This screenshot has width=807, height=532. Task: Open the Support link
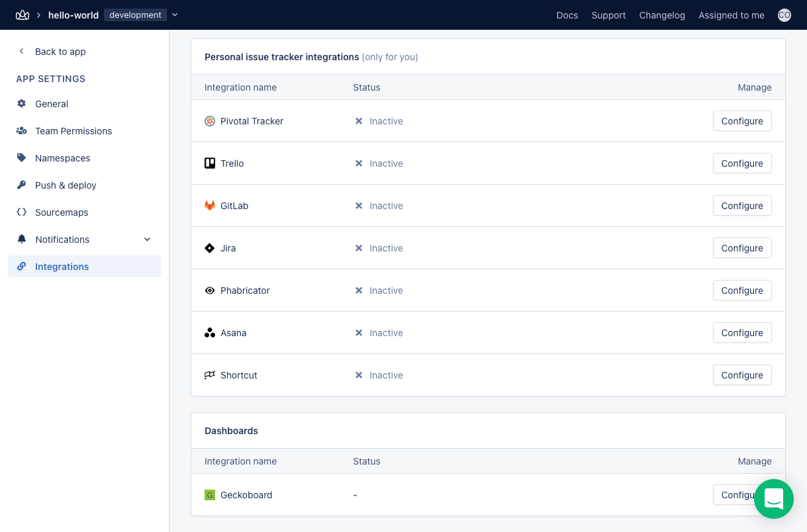click(608, 15)
